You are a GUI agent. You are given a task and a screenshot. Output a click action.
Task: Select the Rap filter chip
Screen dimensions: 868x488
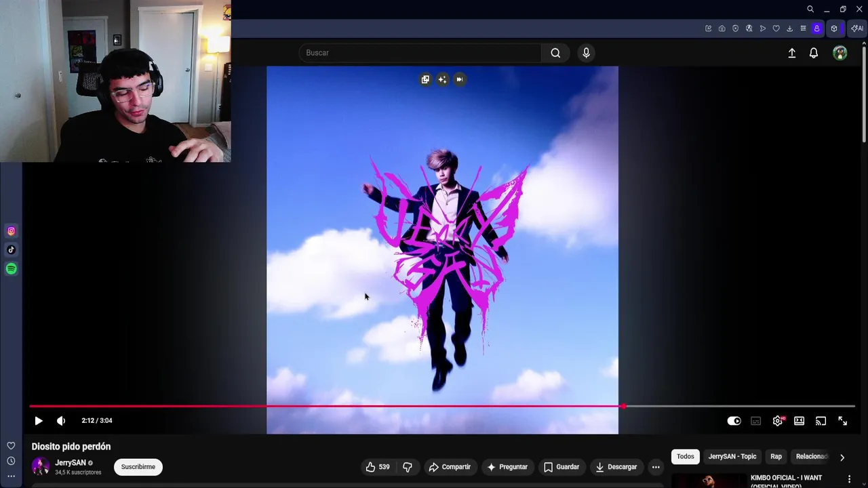(776, 457)
